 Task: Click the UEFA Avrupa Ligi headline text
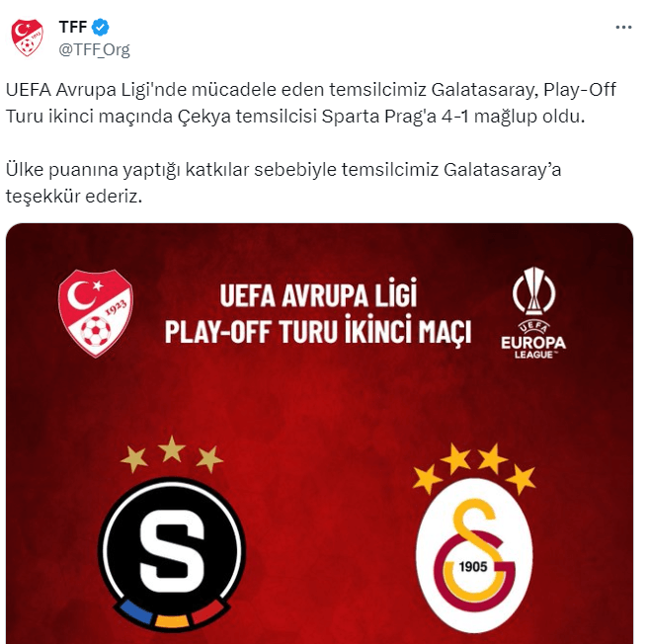click(x=318, y=295)
